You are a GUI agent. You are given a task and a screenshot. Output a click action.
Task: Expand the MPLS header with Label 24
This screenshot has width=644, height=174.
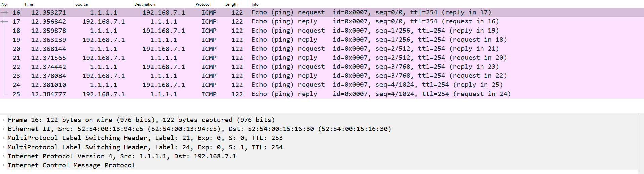3,147
